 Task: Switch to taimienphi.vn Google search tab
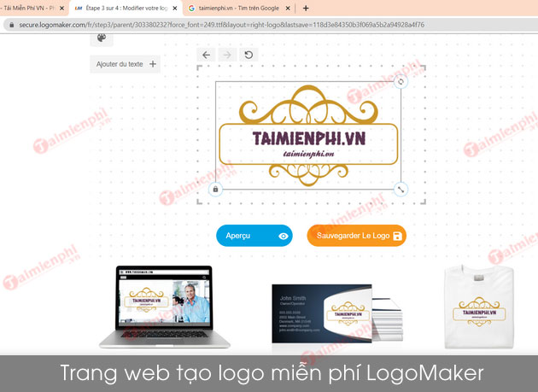[239, 8]
